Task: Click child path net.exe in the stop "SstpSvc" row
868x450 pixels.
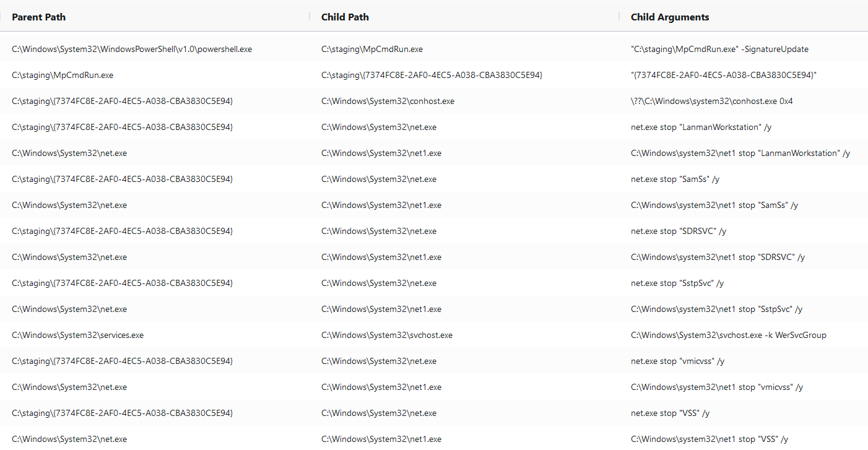Action: tap(379, 283)
